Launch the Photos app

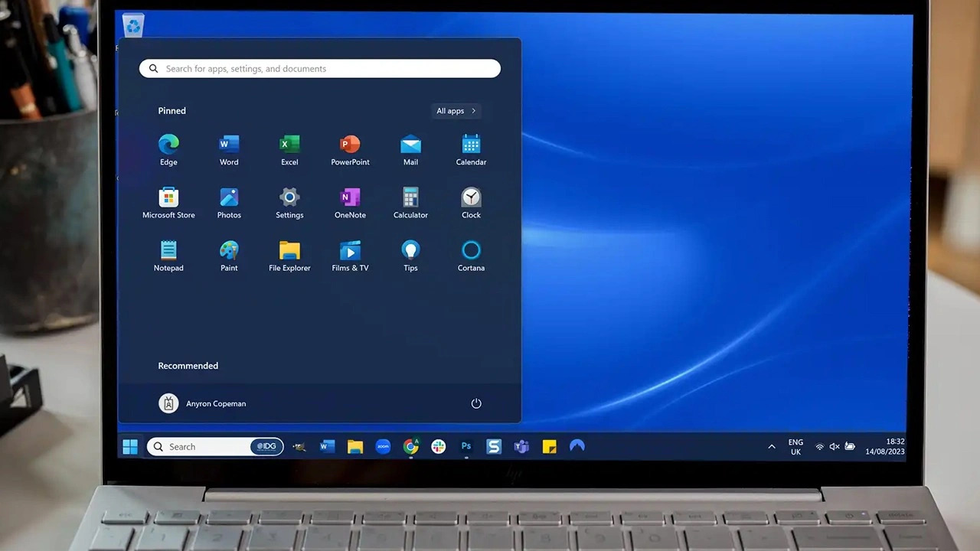(229, 203)
